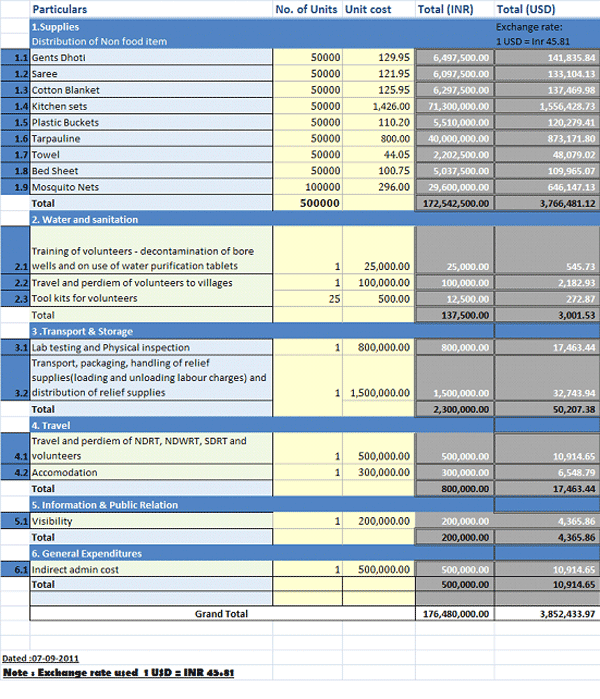Select the 3 .Transport & Storage heading
Screen dimensions: 600x699
click(82, 331)
